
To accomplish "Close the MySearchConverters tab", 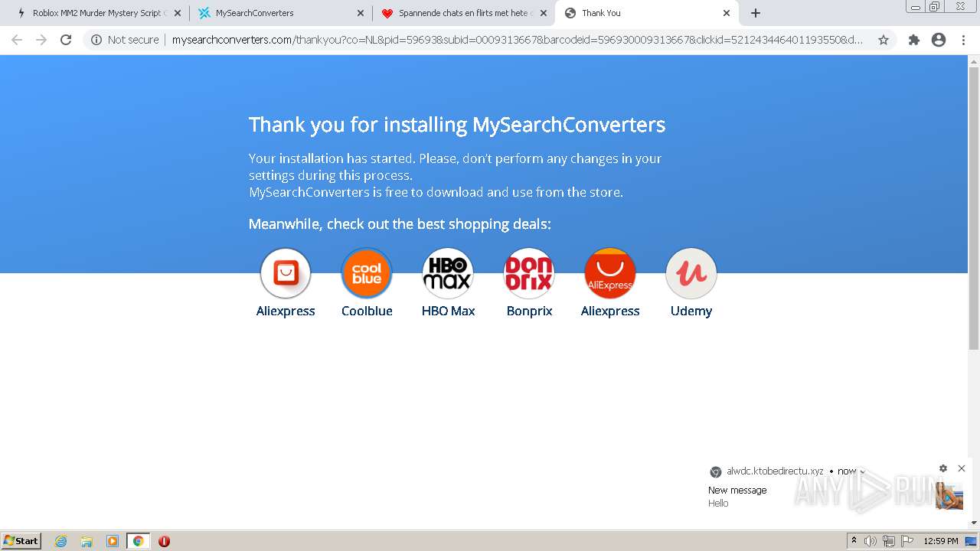I will click(x=361, y=13).
